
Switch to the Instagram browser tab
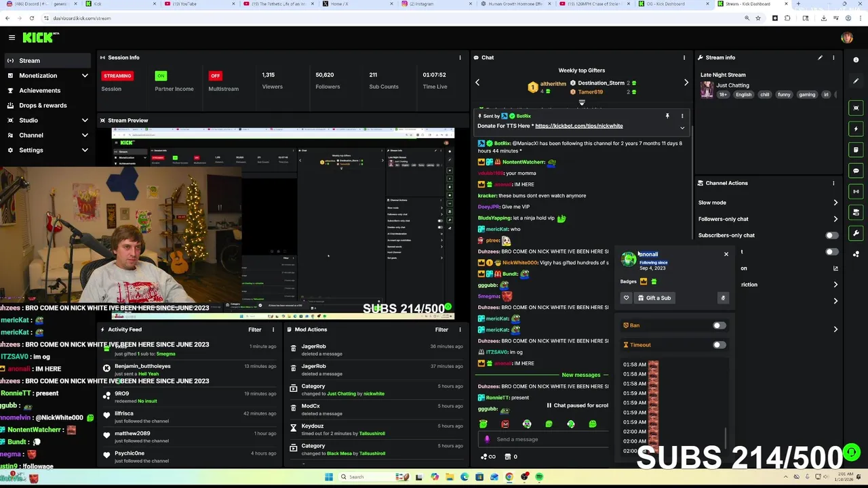coord(437,4)
